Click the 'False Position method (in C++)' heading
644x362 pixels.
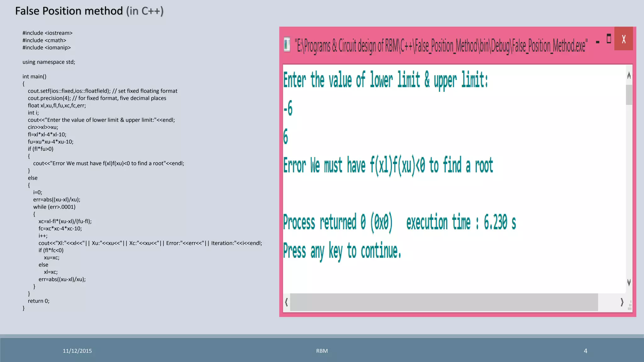(89, 11)
